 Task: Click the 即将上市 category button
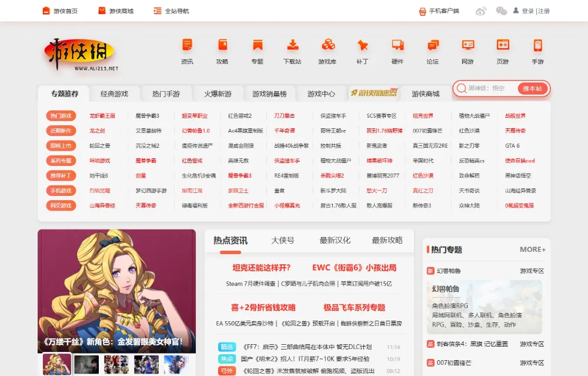point(61,145)
